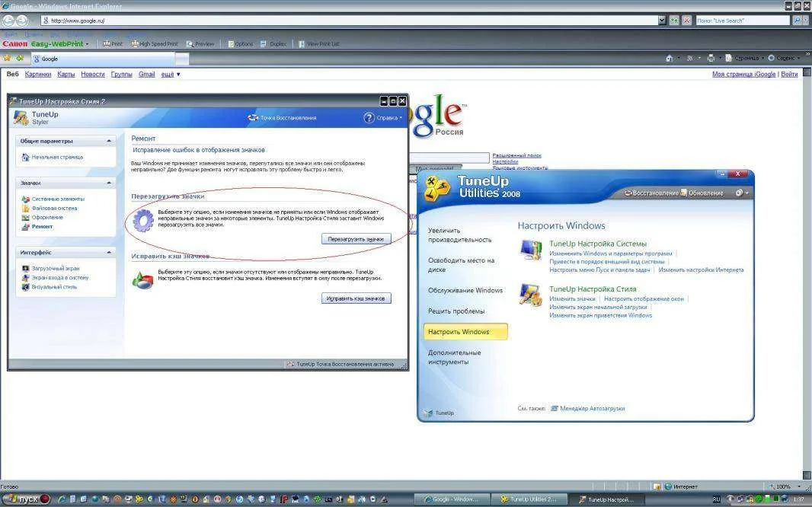Screen dimensions: 812x507
Task: Click the Исправить кэш значков button
Action: point(356,298)
